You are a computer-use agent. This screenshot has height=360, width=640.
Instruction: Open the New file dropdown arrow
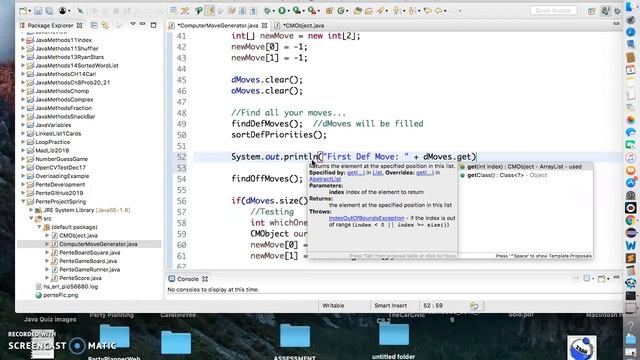[30, 11]
